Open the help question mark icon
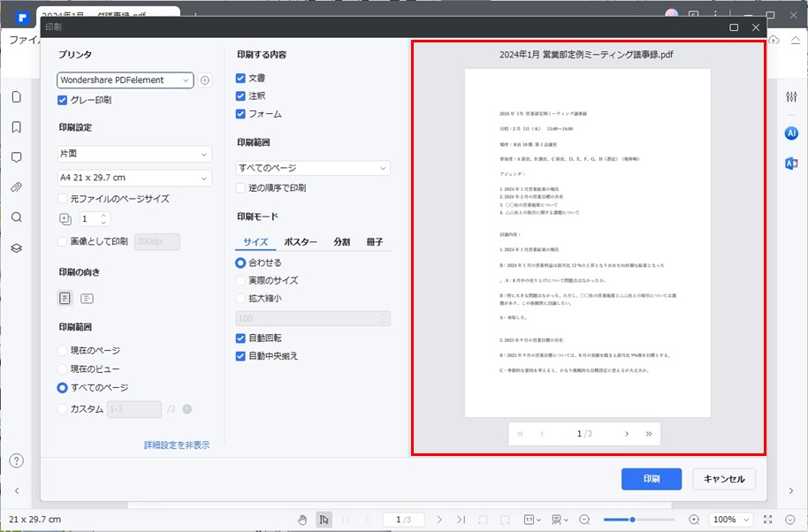 pyautogui.click(x=17, y=460)
